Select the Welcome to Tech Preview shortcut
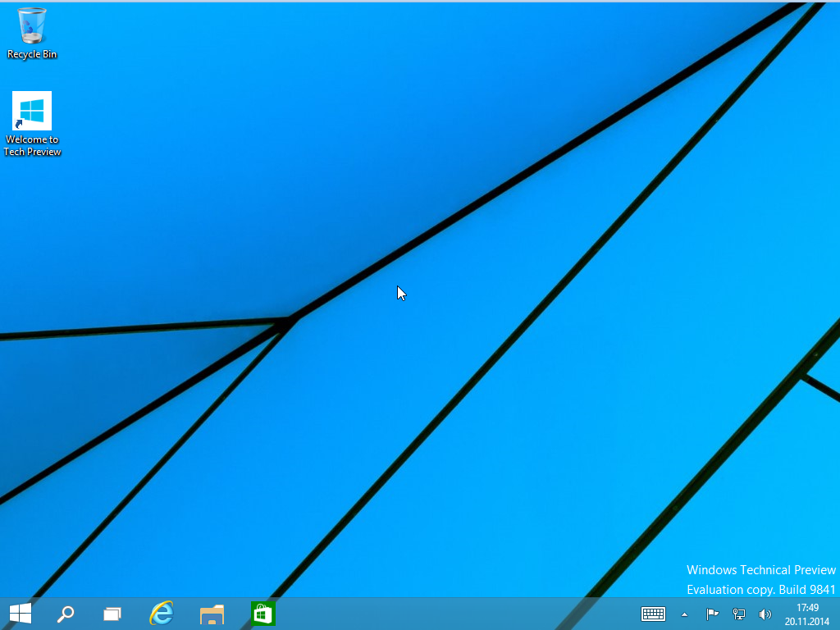 (x=32, y=124)
